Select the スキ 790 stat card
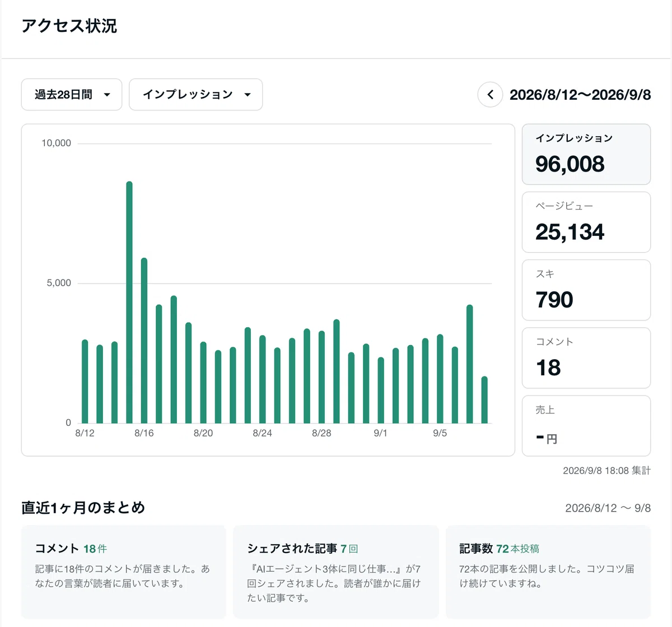The image size is (672, 627). 586,290
